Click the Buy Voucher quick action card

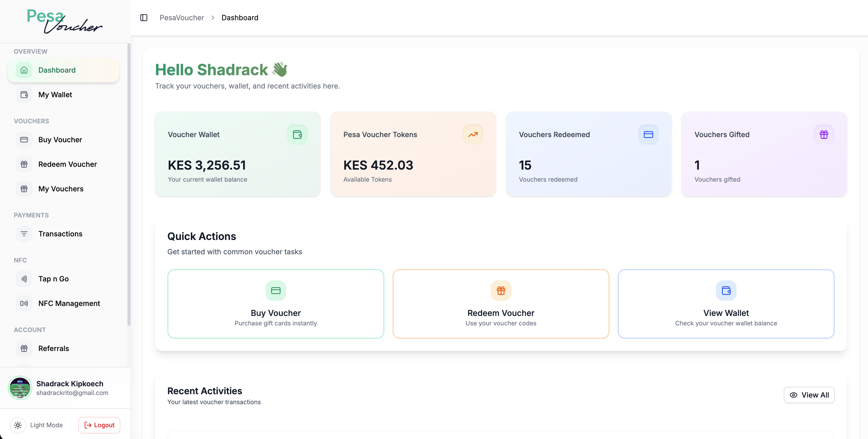click(x=276, y=304)
